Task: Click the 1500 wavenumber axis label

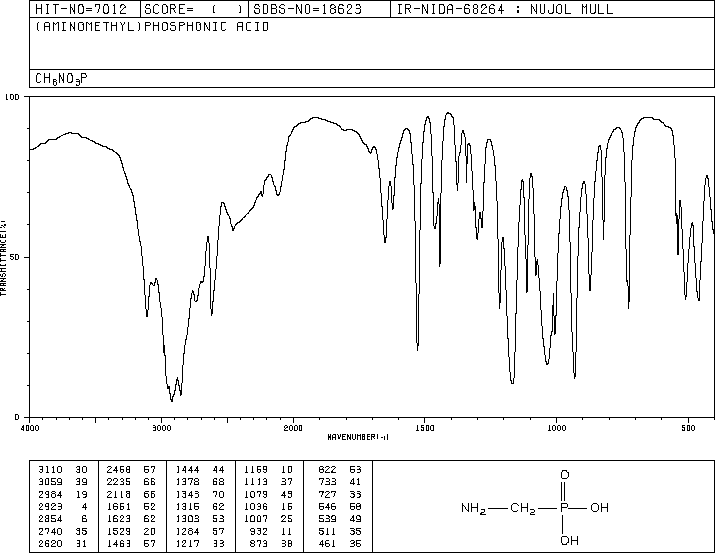Action: [x=425, y=428]
